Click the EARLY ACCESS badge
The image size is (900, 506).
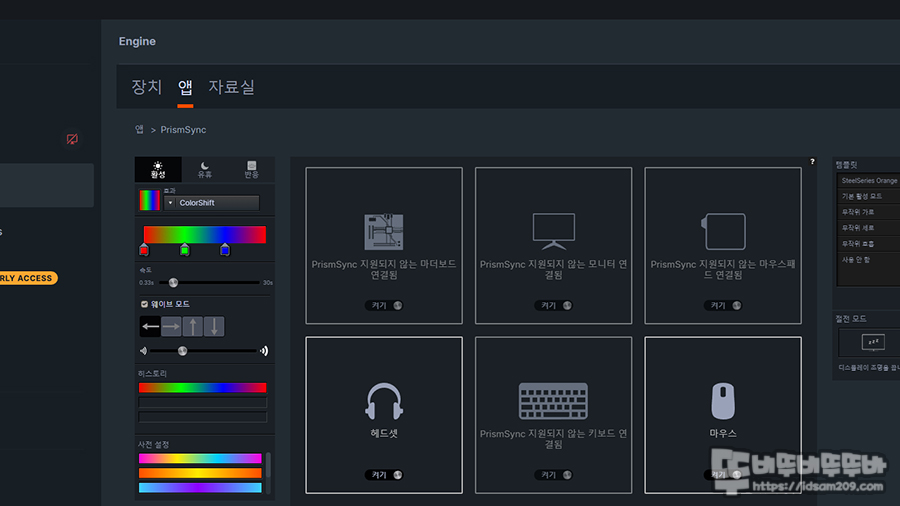coord(28,278)
